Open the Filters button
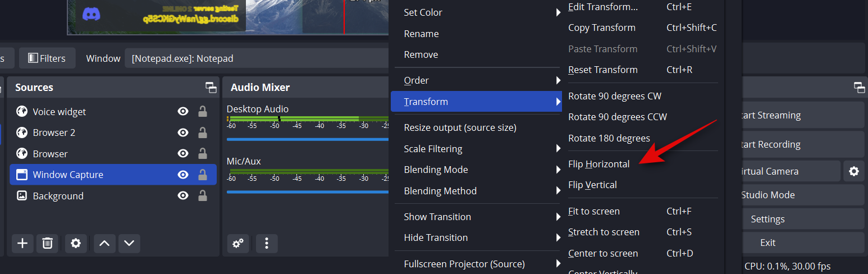868x274 pixels. tap(47, 58)
